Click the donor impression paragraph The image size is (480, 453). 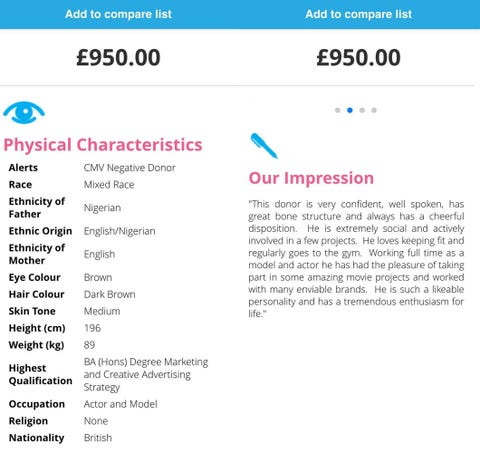pyautogui.click(x=356, y=259)
